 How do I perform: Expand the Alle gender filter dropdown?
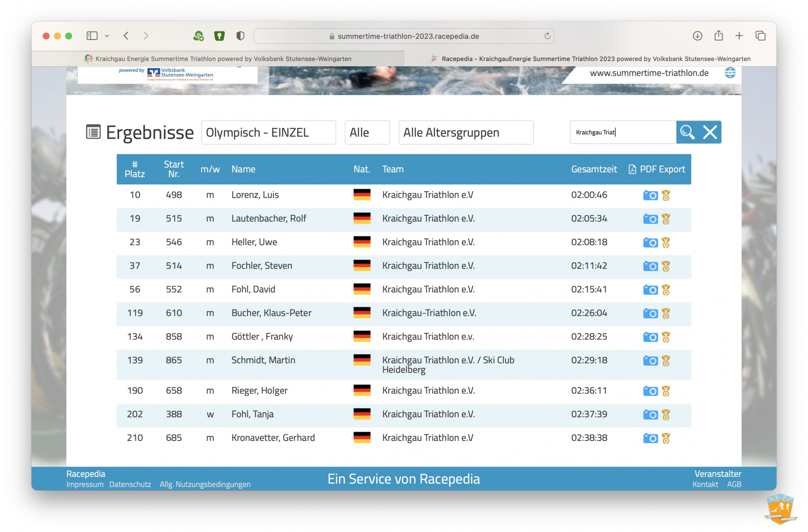tap(367, 133)
